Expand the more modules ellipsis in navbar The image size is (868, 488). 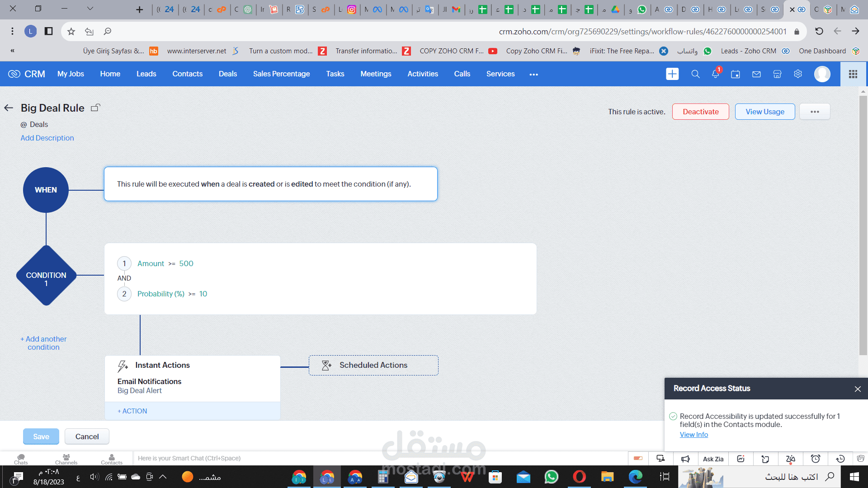(x=533, y=75)
